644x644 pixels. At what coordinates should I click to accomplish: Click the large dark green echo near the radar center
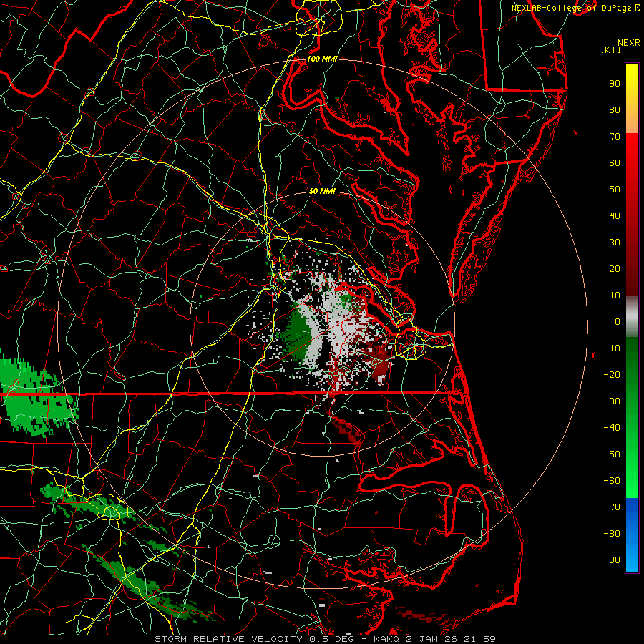click(x=298, y=335)
